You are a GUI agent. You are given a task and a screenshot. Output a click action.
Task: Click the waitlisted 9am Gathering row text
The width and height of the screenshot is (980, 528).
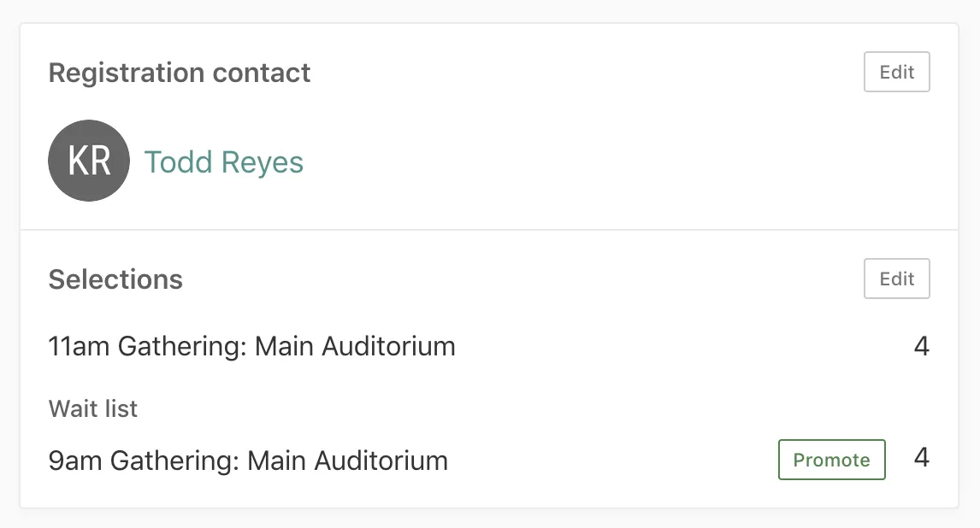pyautogui.click(x=248, y=461)
